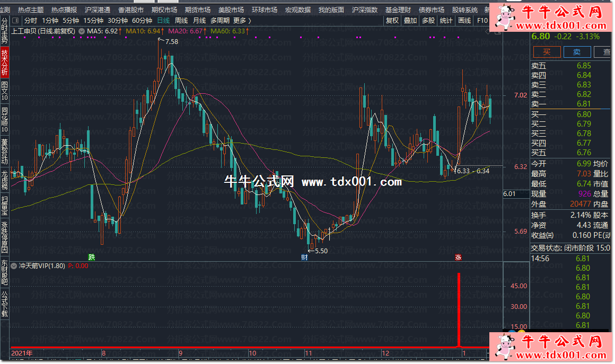
Task: Select the 技术分析 sidebar tab
Action: pyautogui.click(x=5, y=63)
